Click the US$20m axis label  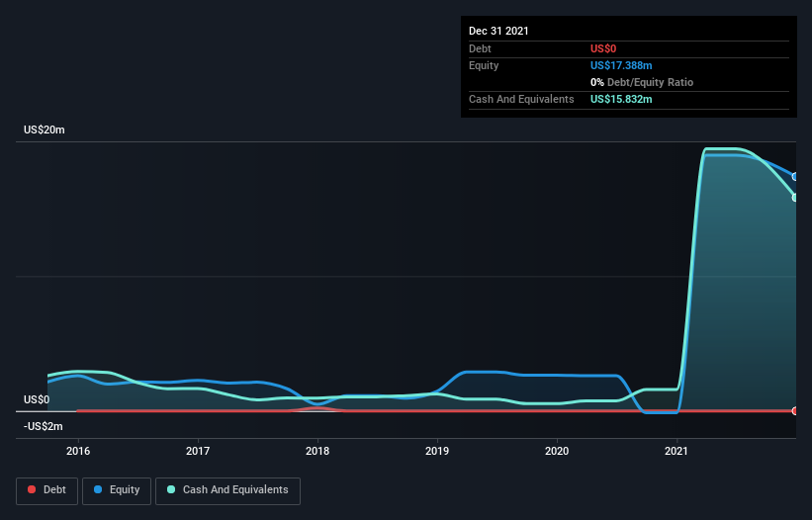pos(45,130)
